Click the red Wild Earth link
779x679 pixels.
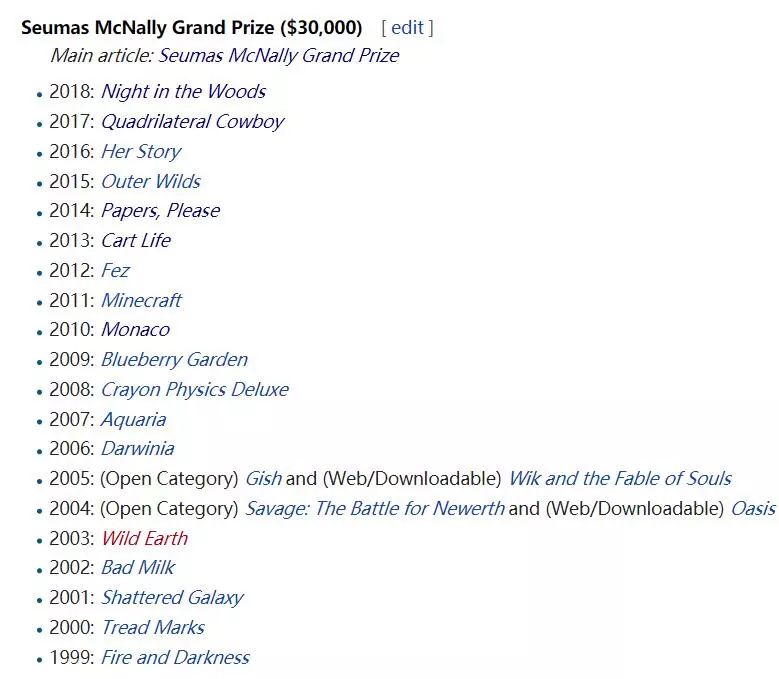point(145,538)
